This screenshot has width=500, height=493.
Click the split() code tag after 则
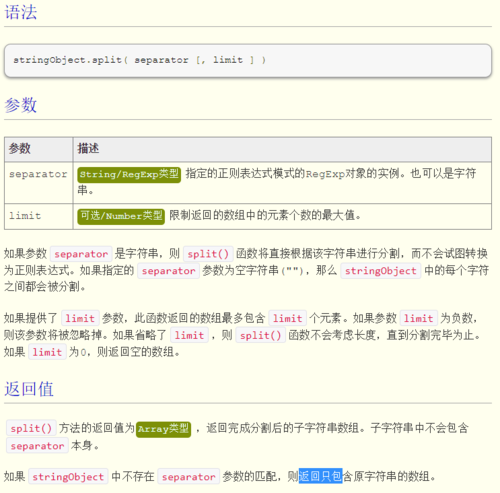click(x=208, y=254)
